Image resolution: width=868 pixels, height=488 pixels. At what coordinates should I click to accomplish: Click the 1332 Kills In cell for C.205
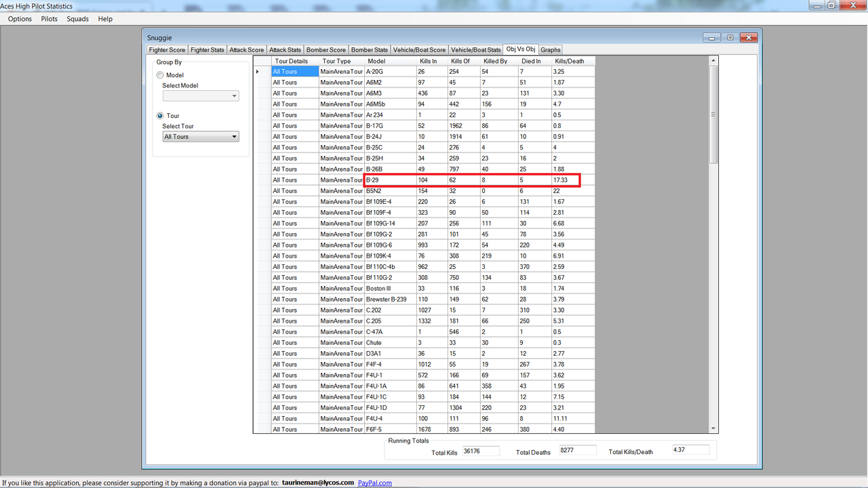pos(433,321)
